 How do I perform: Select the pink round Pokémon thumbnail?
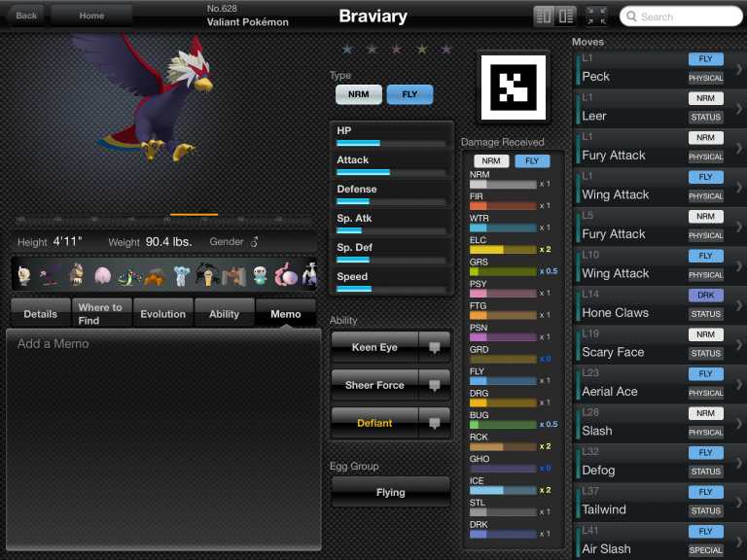(x=102, y=275)
